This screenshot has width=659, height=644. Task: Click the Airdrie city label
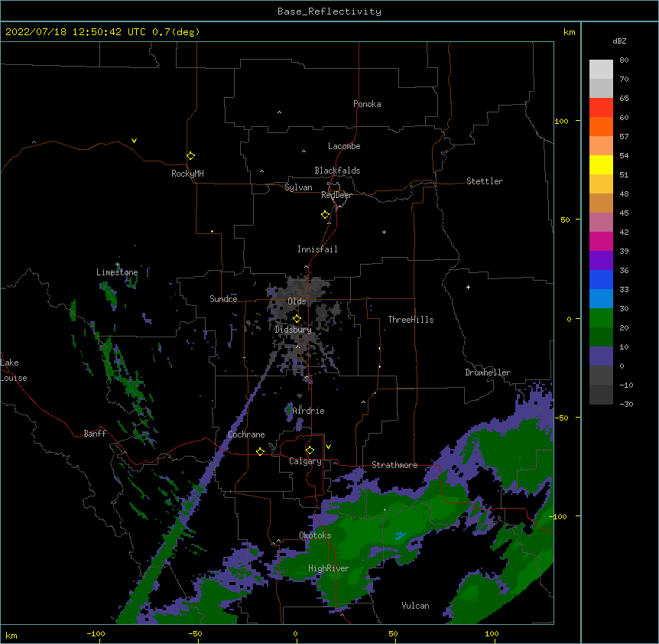308,411
